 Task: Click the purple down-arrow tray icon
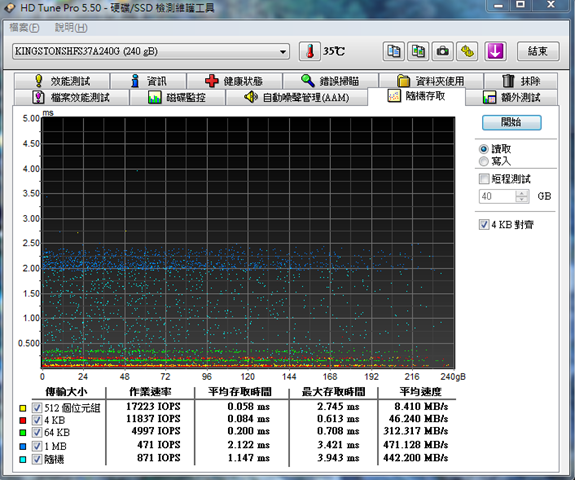pos(495,51)
